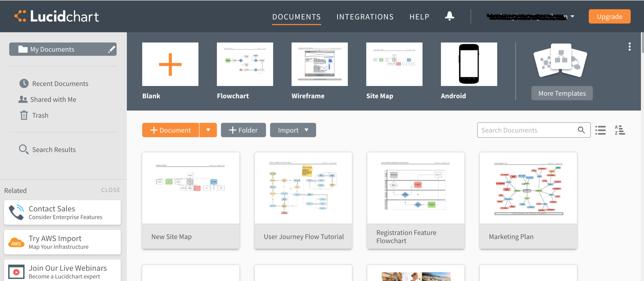The image size is (644, 281).
Task: Click the + Document button
Action: click(171, 130)
